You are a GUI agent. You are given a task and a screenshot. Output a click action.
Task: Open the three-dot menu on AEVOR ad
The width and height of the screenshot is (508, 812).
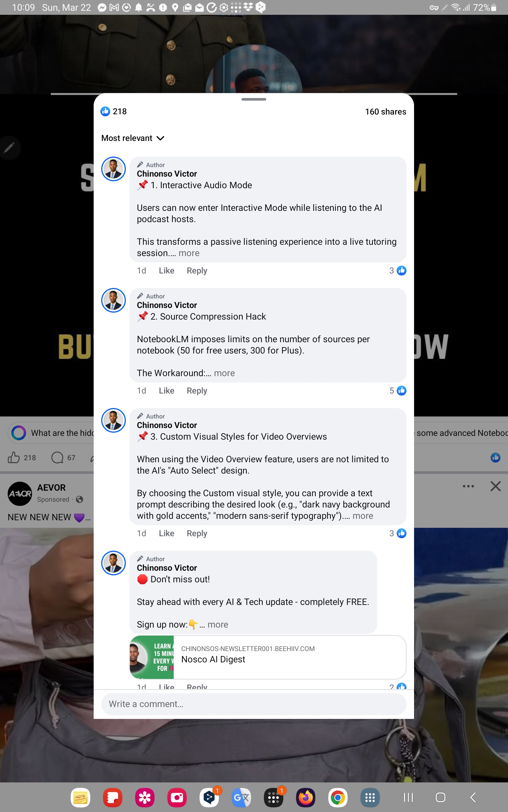coord(468,486)
